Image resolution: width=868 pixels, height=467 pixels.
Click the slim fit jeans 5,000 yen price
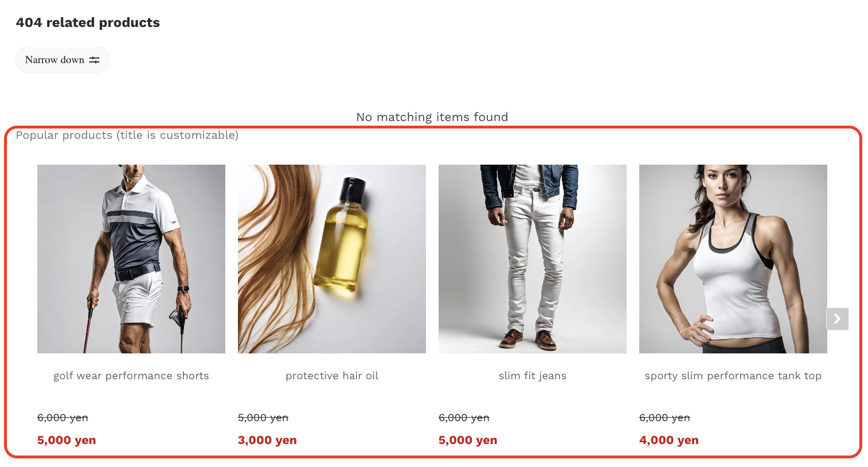tap(468, 440)
